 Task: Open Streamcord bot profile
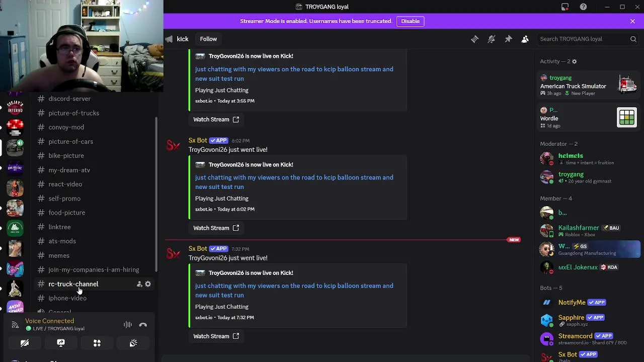point(589,339)
